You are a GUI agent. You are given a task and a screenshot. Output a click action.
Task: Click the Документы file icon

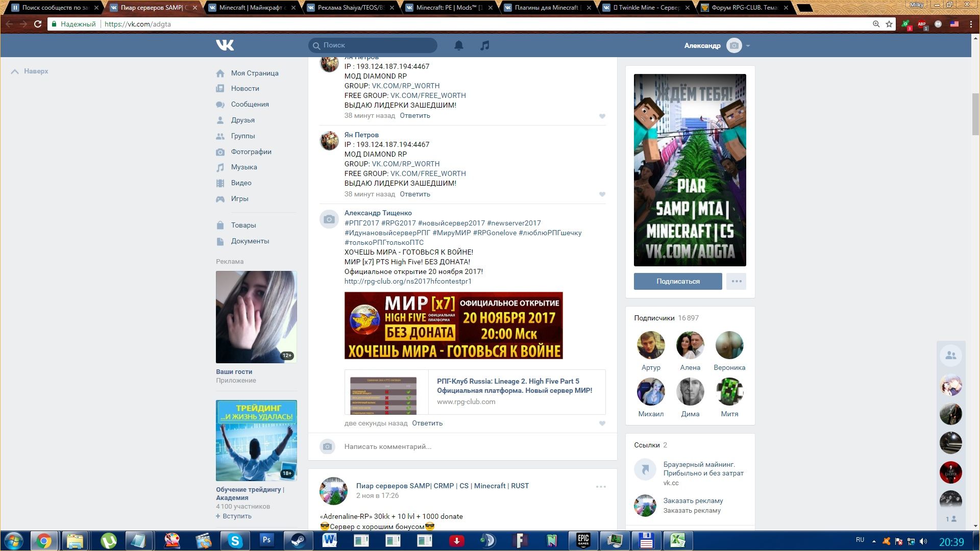pos(220,241)
